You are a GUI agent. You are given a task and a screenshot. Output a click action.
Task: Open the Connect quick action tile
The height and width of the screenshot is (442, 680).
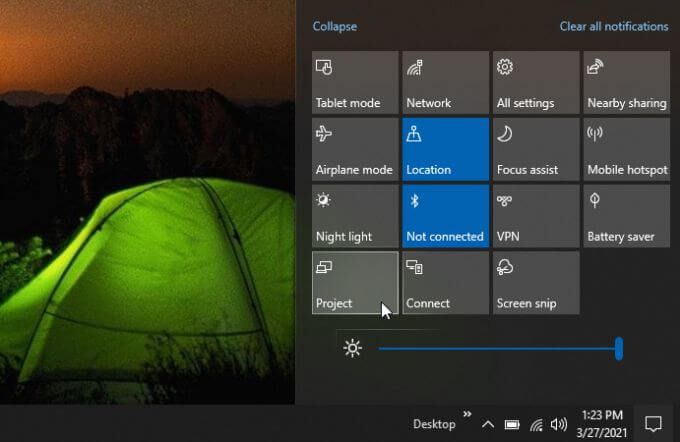(x=445, y=283)
